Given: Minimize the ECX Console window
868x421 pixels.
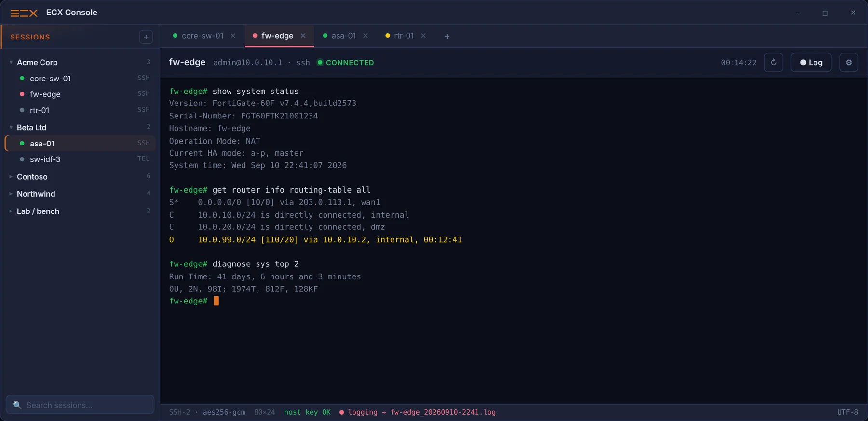Looking at the screenshot, I should 797,13.
